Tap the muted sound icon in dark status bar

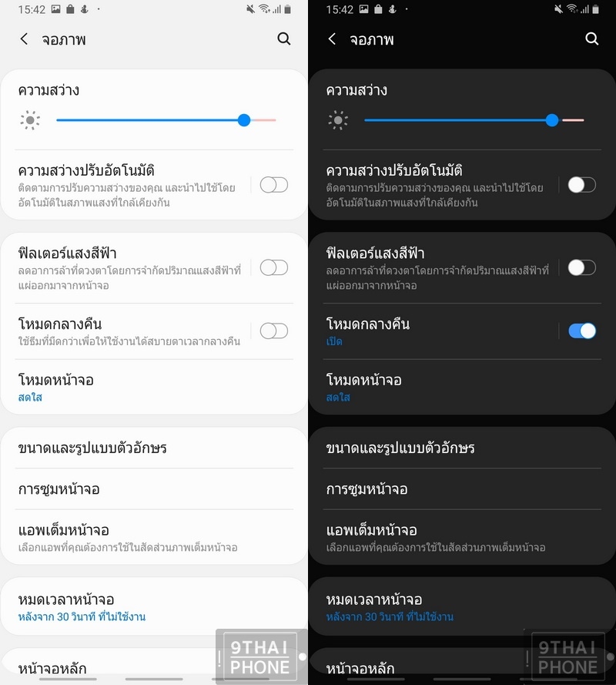pyautogui.click(x=558, y=9)
